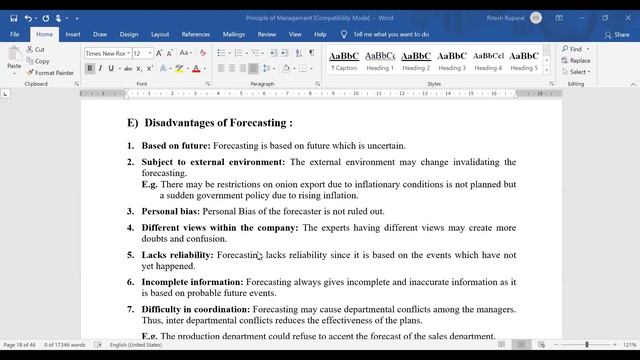The image size is (640, 360).
Task: Open the Paste clipboard command
Action: (14, 60)
